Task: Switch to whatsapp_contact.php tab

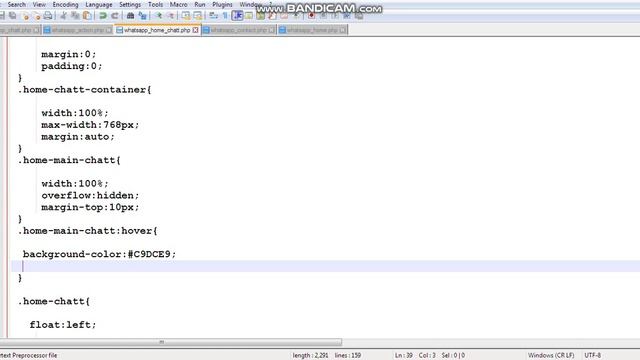Action: point(239,30)
